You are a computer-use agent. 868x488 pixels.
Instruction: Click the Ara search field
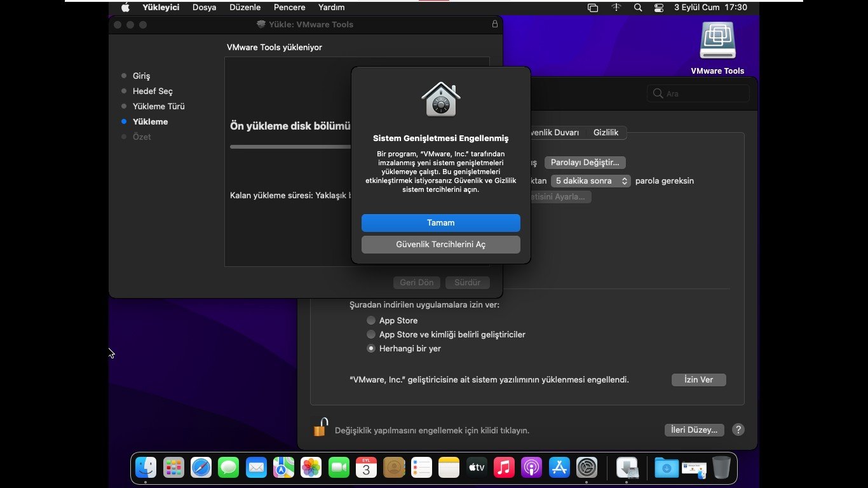(698, 93)
